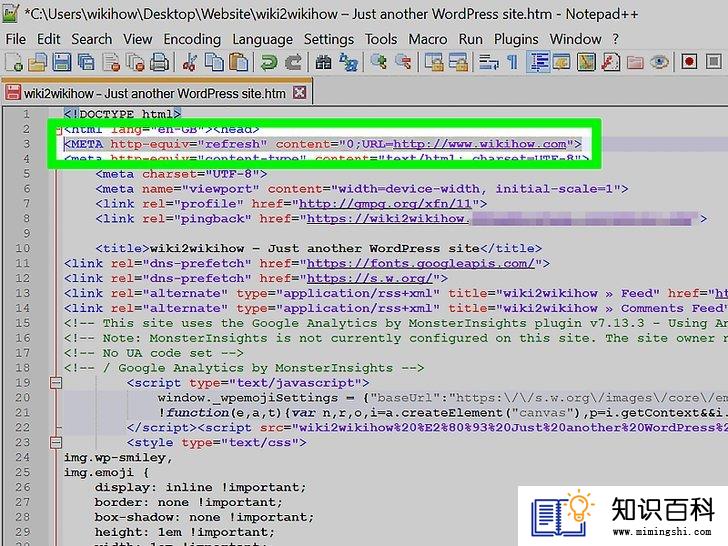Viewport: 728px width, 546px height.
Task: Copy the selection with the Copy icon
Action: [x=214, y=62]
